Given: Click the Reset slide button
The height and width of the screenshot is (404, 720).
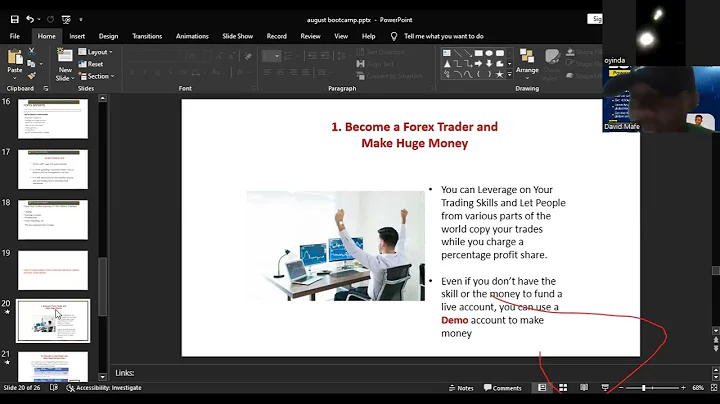Looking at the screenshot, I should coord(90,64).
